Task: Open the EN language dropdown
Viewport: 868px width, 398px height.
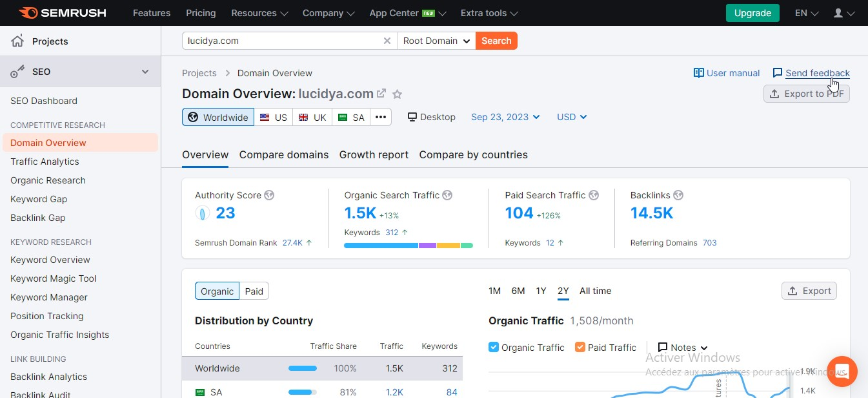Action: [x=807, y=13]
